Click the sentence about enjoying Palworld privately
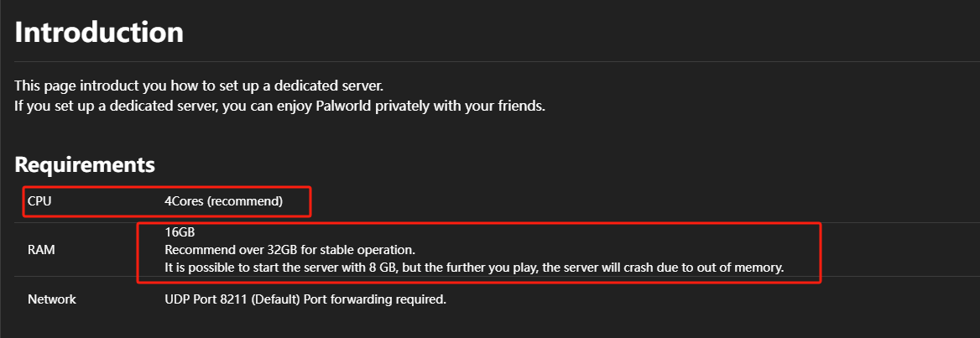This screenshot has height=338, width=980. [280, 107]
